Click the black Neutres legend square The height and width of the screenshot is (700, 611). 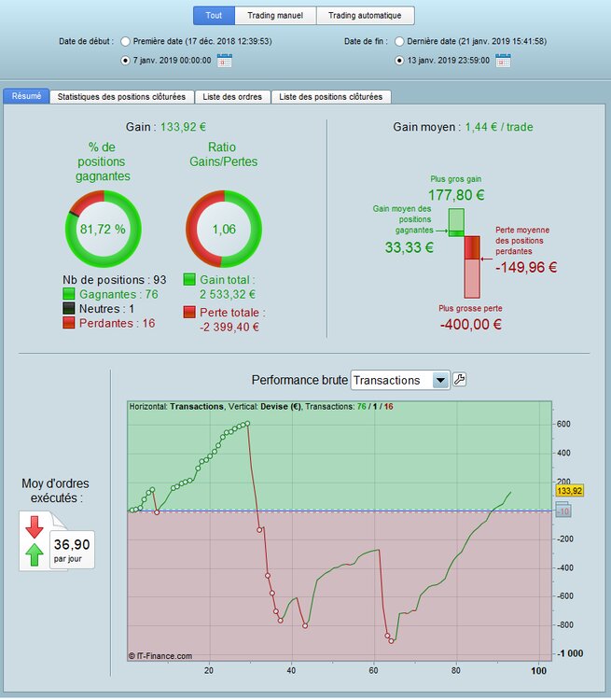pyautogui.click(x=69, y=309)
